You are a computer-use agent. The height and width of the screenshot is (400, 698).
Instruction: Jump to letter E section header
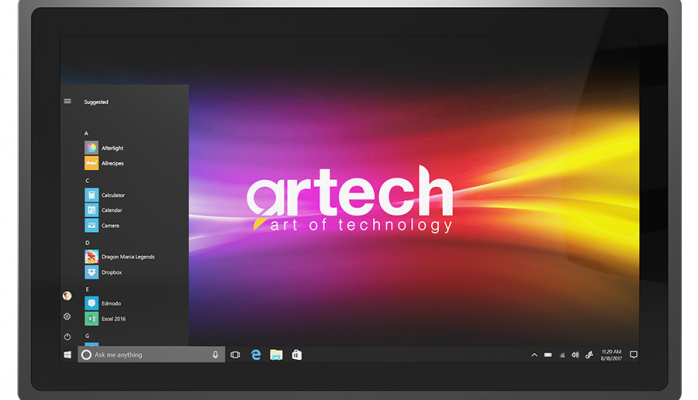tap(87, 289)
